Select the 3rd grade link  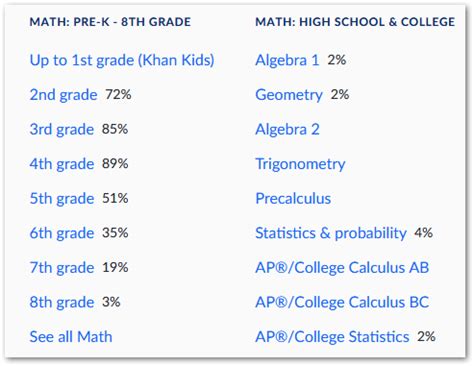(x=62, y=130)
